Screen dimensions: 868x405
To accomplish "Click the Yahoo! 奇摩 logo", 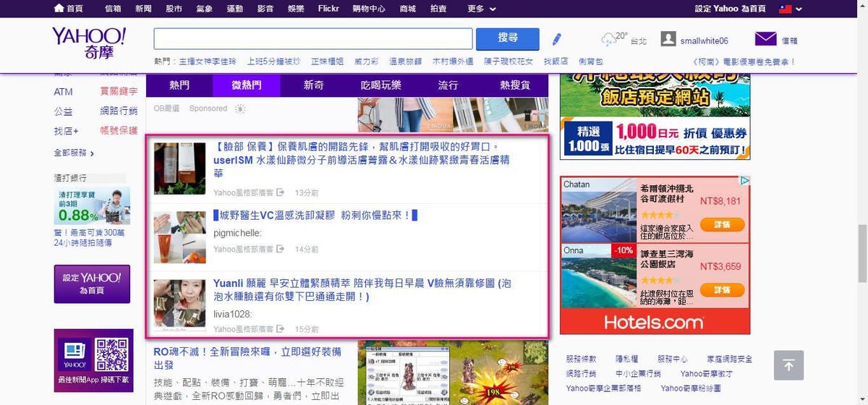I will tap(89, 43).
